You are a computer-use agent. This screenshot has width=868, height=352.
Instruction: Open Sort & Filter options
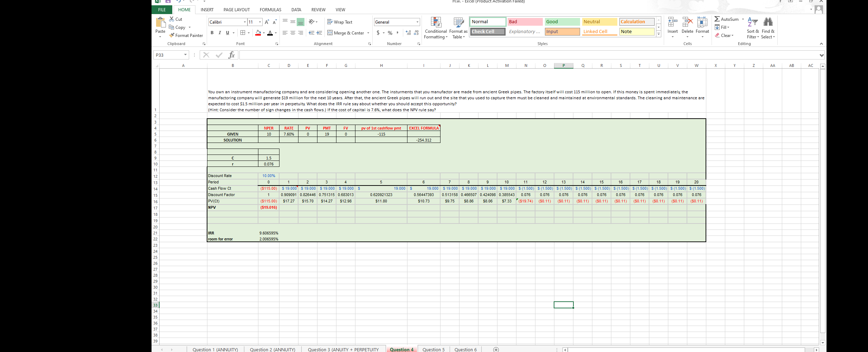pos(752,28)
